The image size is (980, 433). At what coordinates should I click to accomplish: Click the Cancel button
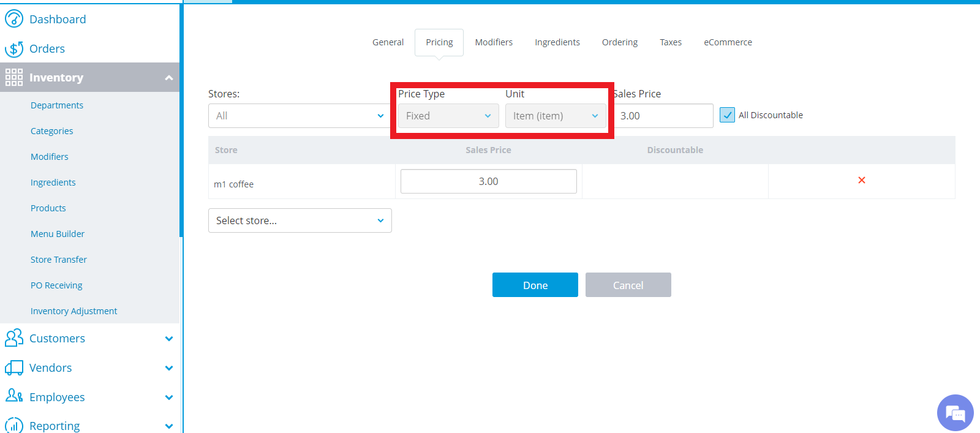click(628, 285)
